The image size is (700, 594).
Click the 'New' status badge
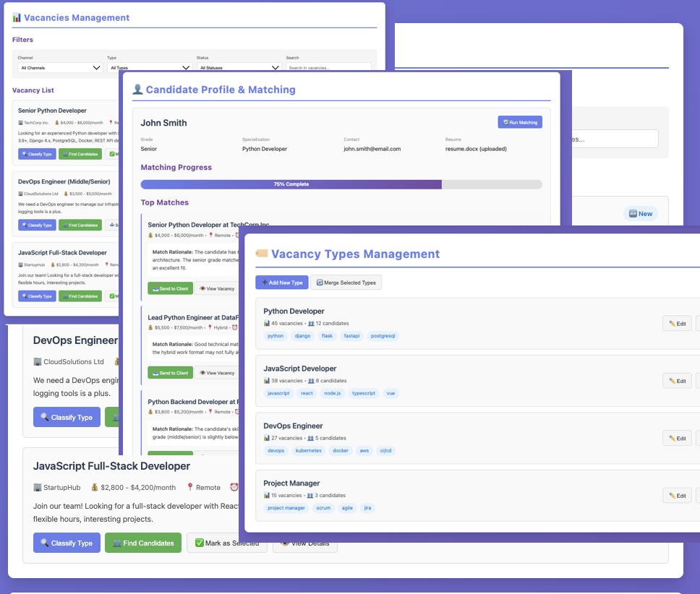[640, 213]
